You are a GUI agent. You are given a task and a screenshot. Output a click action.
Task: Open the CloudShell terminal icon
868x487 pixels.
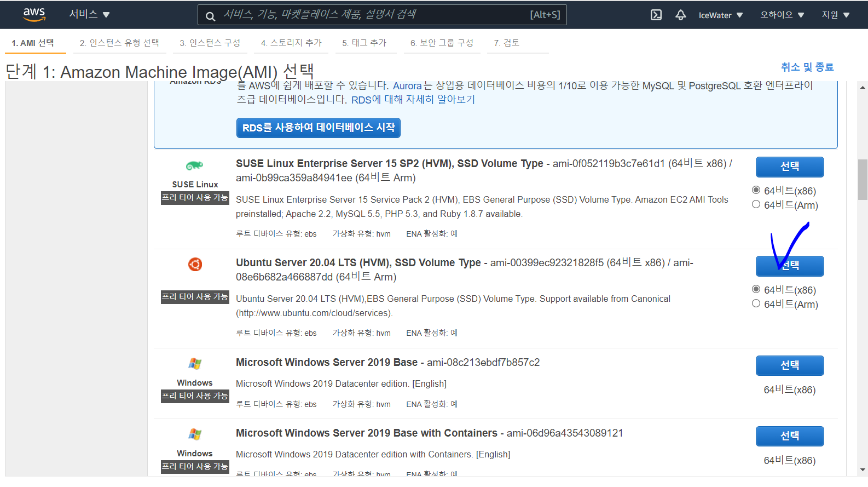tap(656, 15)
